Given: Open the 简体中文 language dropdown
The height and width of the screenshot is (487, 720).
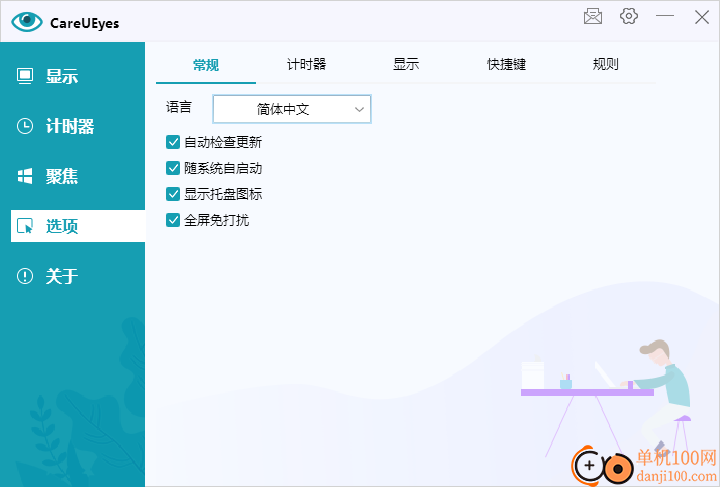Looking at the screenshot, I should 292,109.
